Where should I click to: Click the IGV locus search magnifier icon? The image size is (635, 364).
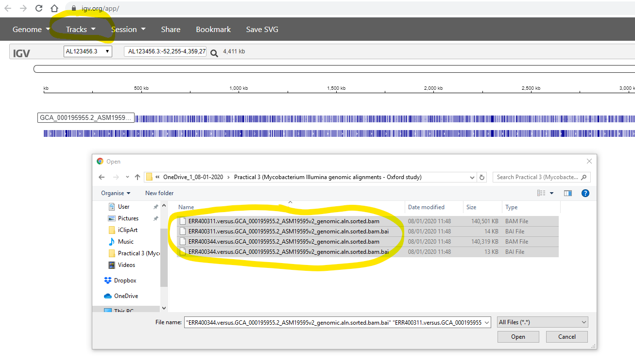[x=214, y=52]
